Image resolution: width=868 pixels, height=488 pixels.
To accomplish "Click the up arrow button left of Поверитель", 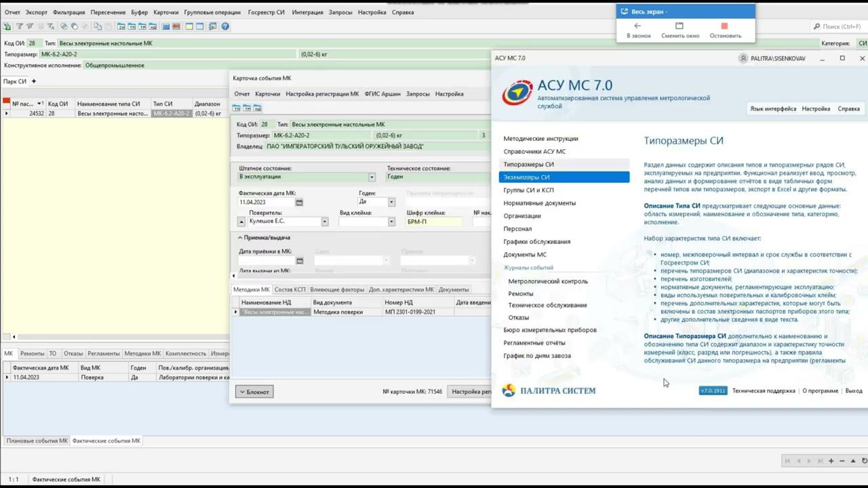I will click(241, 222).
